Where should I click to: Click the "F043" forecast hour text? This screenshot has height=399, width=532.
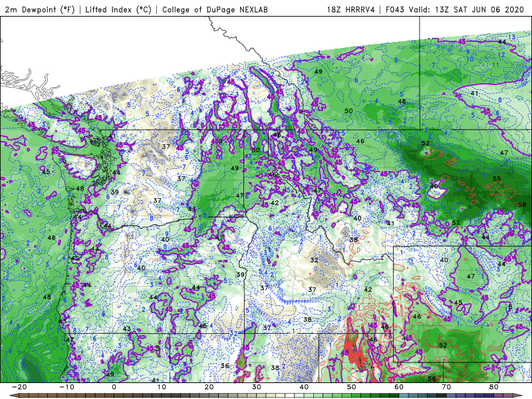[x=395, y=9]
